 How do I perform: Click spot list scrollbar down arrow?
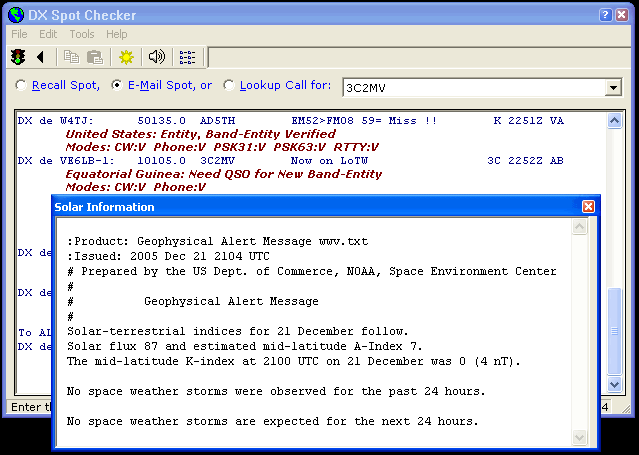tap(614, 384)
